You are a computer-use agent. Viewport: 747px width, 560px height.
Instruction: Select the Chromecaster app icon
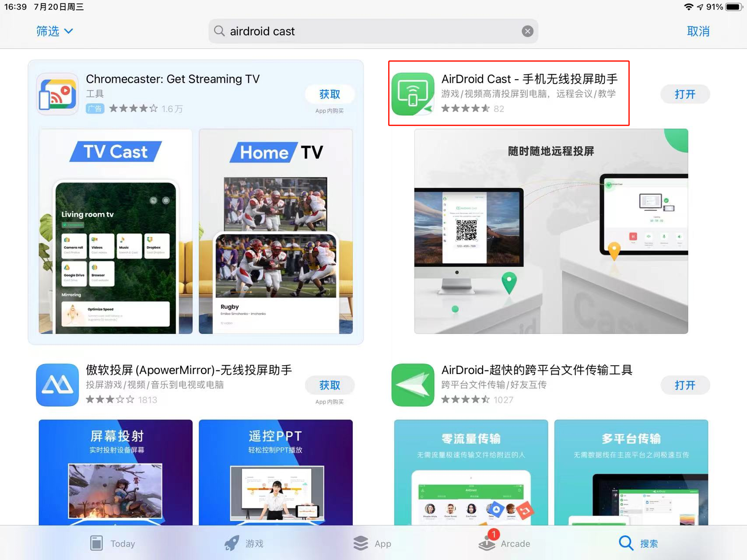(x=57, y=94)
